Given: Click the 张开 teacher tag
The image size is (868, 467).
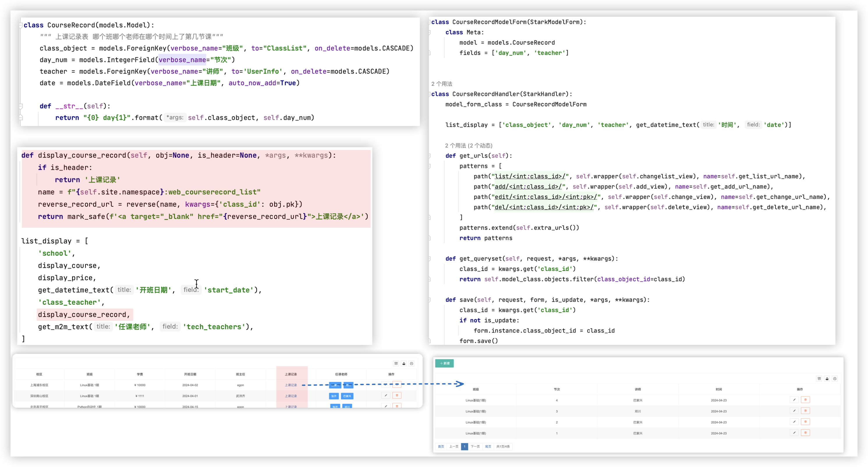Looking at the screenshot, I should (x=334, y=396).
